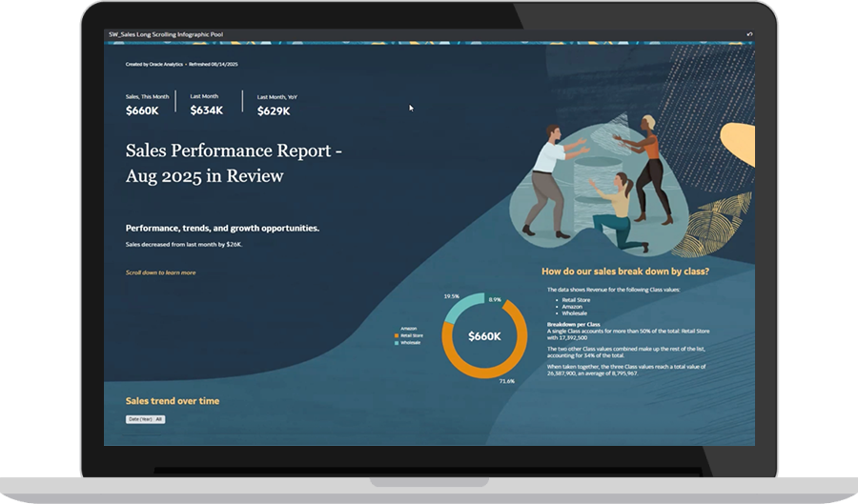858x504 pixels.
Task: Click the 'Wholesale' bullet in class list
Action: tap(574, 313)
